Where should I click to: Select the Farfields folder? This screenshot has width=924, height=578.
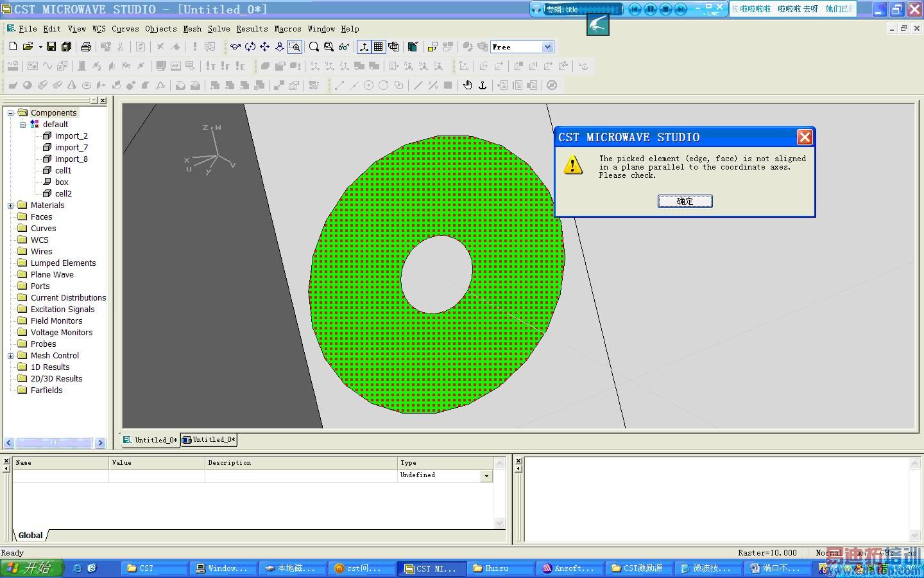(x=46, y=390)
